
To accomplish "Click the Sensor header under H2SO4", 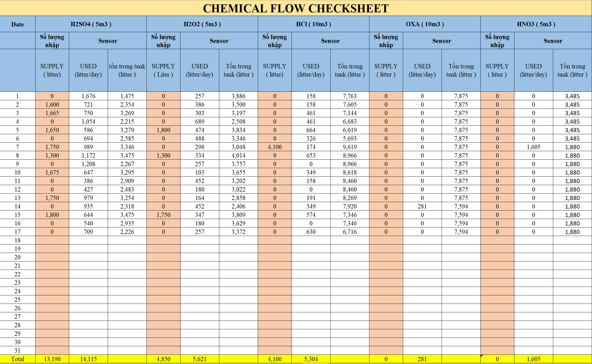I will [108, 41].
